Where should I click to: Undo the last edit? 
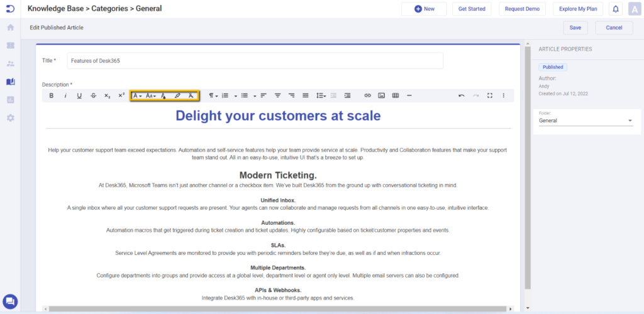pos(462,95)
